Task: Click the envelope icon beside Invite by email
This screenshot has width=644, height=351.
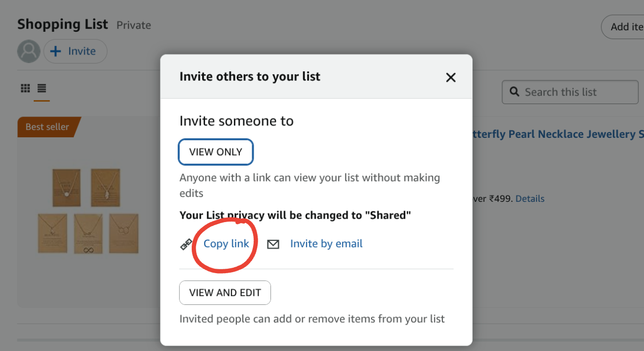Action: pyautogui.click(x=273, y=243)
